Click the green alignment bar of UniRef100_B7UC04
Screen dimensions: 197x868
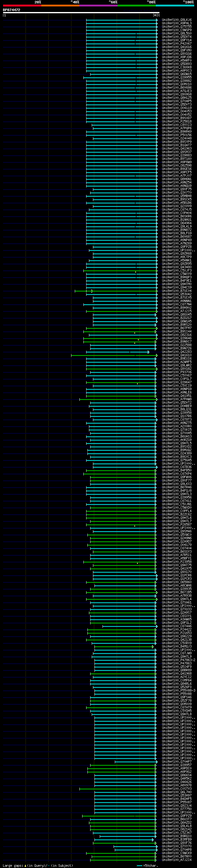pyautogui.click(x=116, y=291)
